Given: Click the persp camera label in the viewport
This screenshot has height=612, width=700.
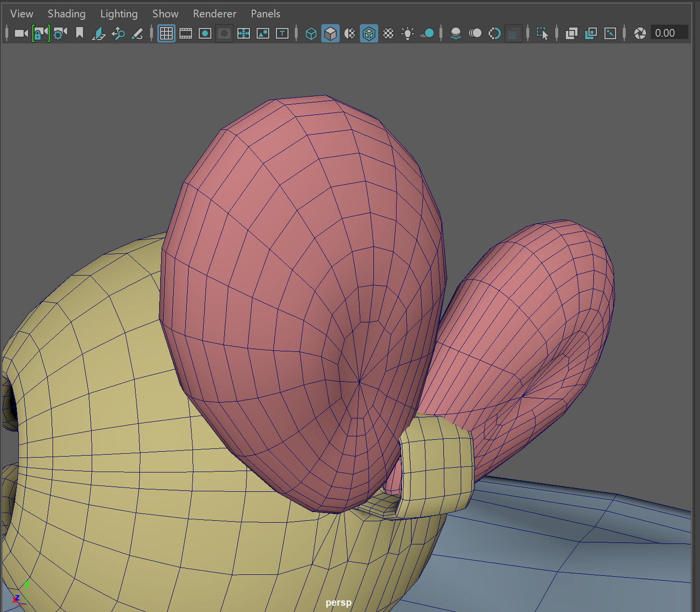Looking at the screenshot, I should click(338, 602).
